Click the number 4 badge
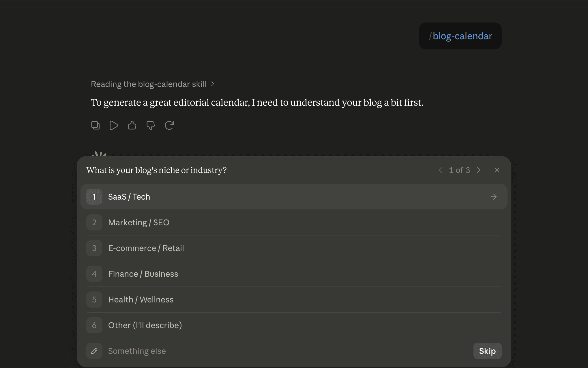The width and height of the screenshot is (588, 368). pos(94,274)
